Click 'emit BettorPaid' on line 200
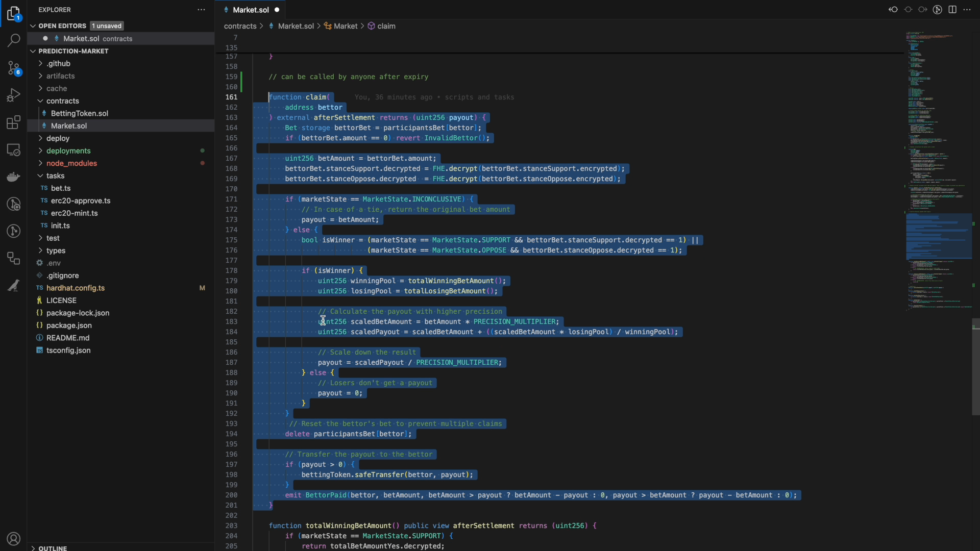The image size is (980, 551). pyautogui.click(x=315, y=495)
